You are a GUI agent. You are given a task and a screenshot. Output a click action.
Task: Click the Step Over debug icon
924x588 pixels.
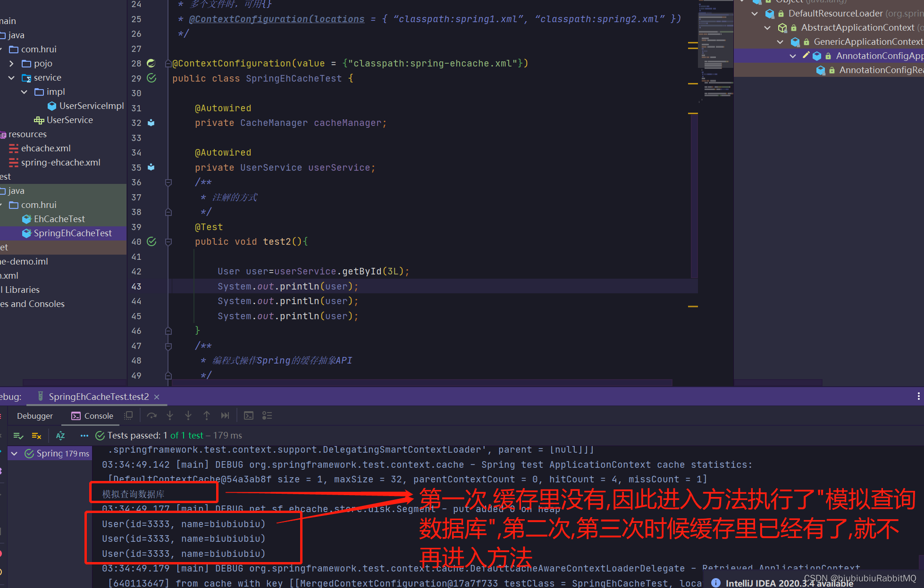tap(151, 415)
